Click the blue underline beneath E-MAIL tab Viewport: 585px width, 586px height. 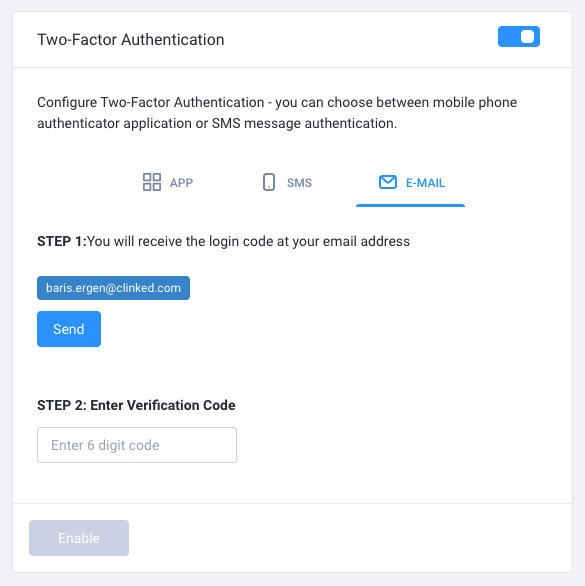(410, 205)
